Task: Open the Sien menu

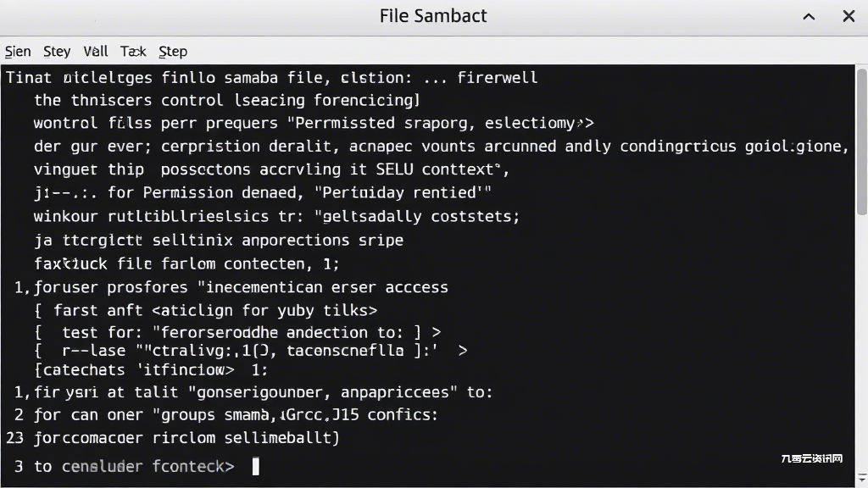Action: pyautogui.click(x=18, y=52)
